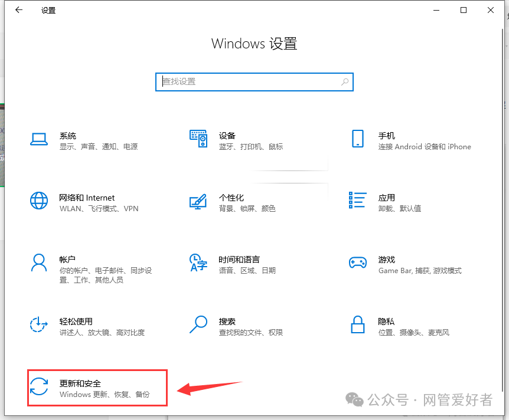
Task: Click description 语音、区域、日期
Action: (247, 271)
